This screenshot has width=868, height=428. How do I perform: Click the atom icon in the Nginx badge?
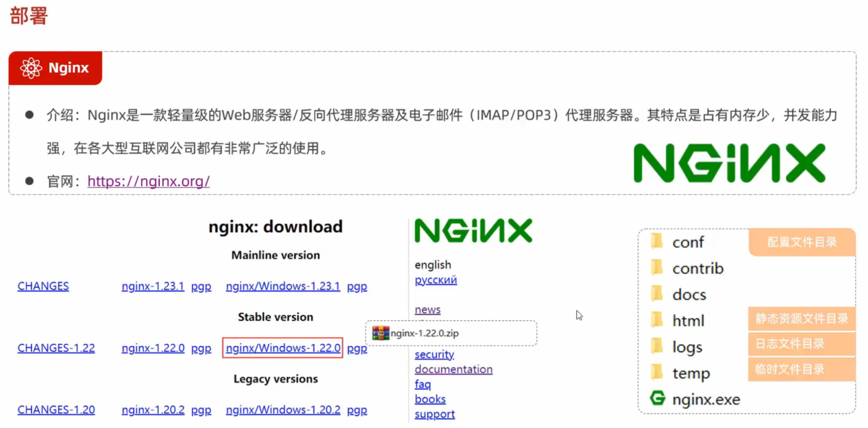(31, 68)
